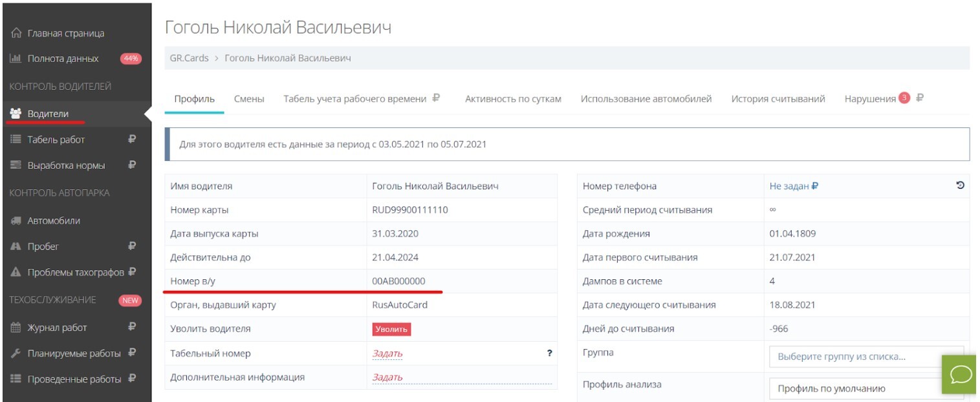This screenshot has height=402, width=980.
Task: Click the reset icon in the phone number row
Action: (960, 185)
